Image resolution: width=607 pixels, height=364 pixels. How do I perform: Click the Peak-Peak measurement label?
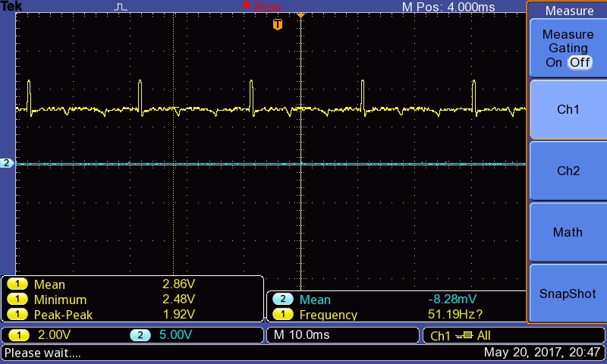point(63,315)
